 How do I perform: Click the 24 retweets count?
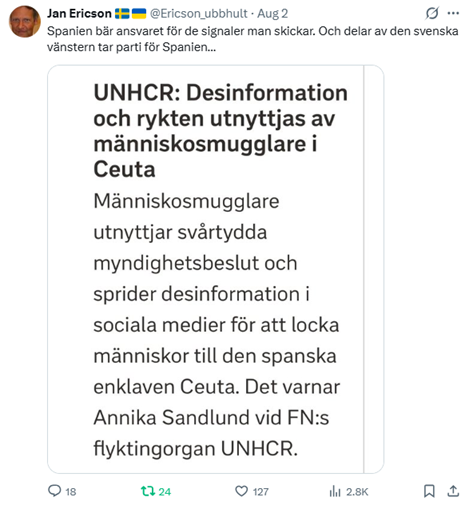point(165,492)
